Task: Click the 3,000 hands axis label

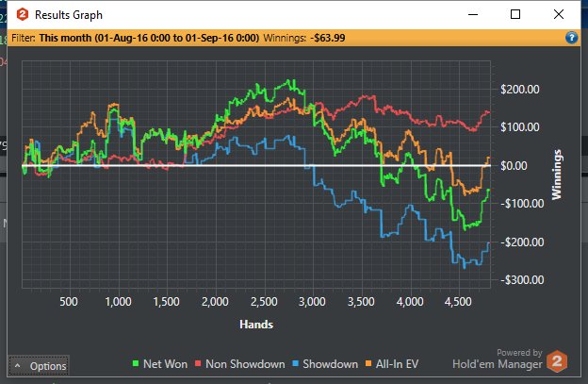Action: point(312,301)
